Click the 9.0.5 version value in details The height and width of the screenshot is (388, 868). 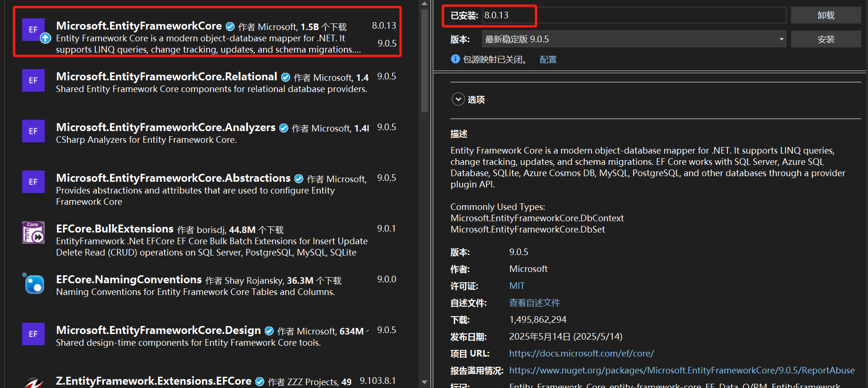point(519,252)
